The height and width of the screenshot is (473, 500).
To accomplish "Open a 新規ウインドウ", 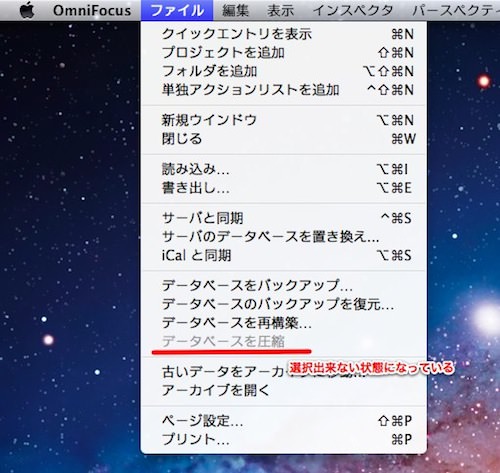I will pyautogui.click(x=284, y=120).
